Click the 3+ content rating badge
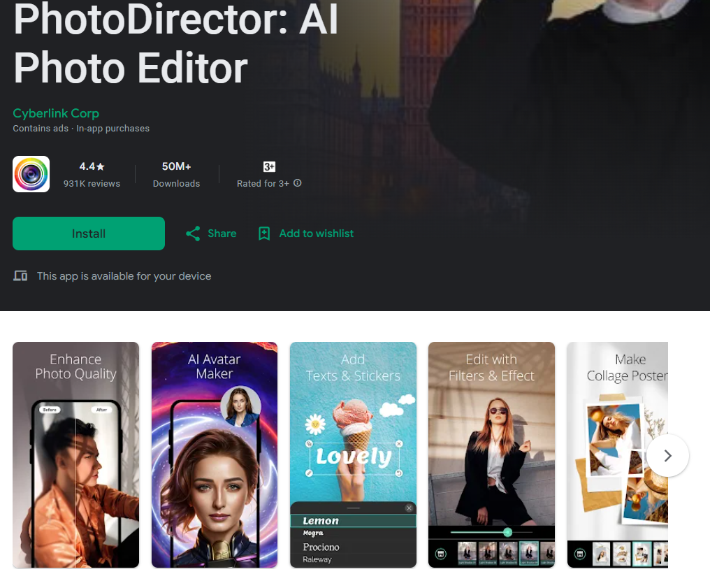 click(x=270, y=166)
